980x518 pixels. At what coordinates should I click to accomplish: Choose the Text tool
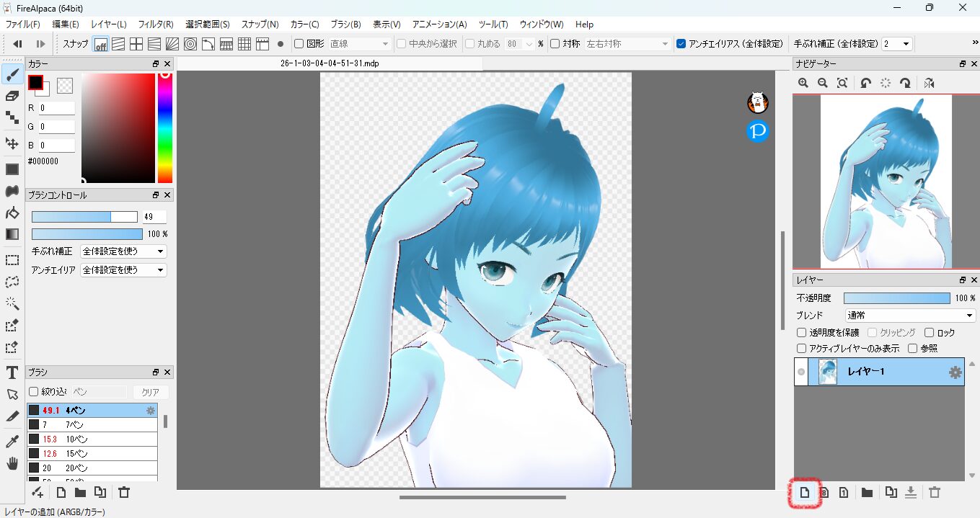(x=12, y=372)
